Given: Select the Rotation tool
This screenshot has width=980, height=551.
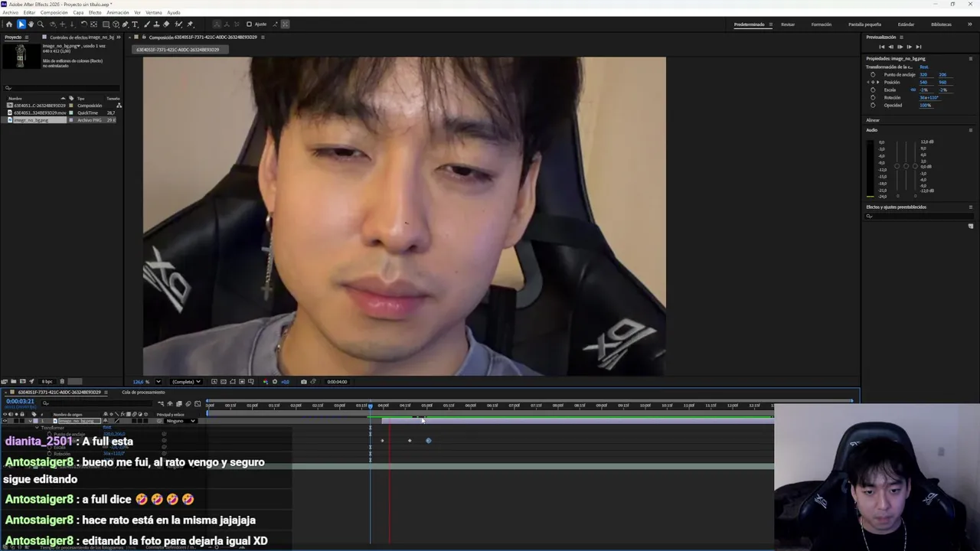Looking at the screenshot, I should coord(83,24).
